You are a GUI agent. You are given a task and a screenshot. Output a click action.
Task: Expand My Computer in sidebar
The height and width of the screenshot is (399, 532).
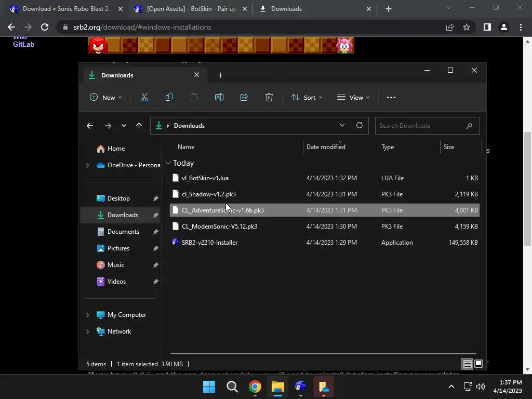87,315
